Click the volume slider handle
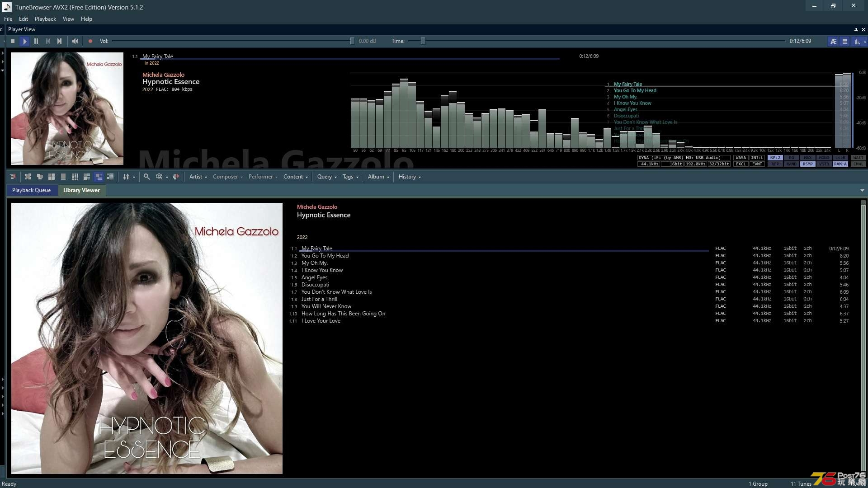Screen dimensions: 868x488 (352, 41)
